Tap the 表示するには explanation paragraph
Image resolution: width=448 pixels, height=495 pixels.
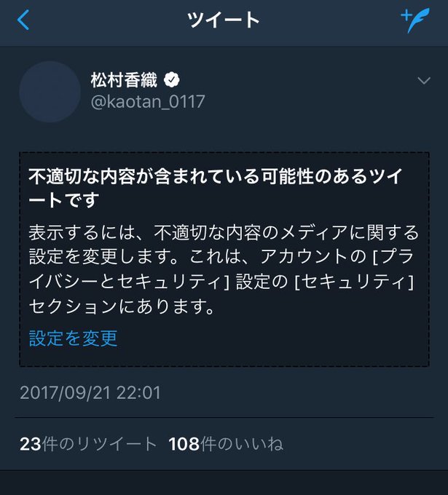tap(224, 269)
